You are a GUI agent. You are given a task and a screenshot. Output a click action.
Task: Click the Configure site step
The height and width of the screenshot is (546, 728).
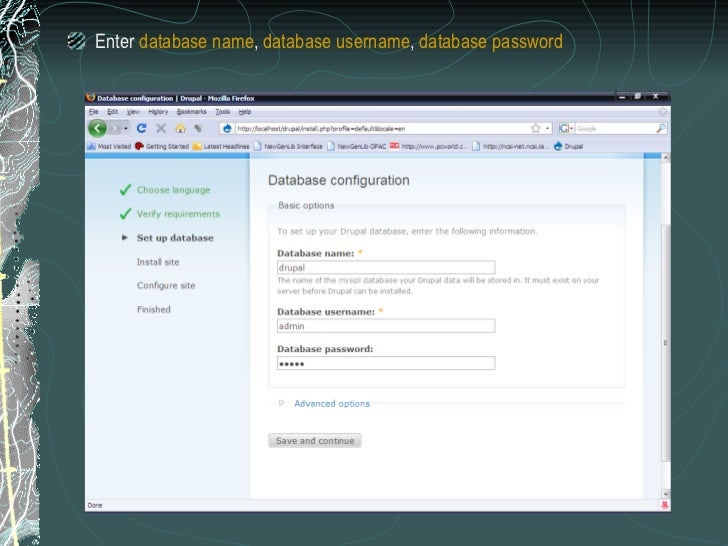[166, 286]
